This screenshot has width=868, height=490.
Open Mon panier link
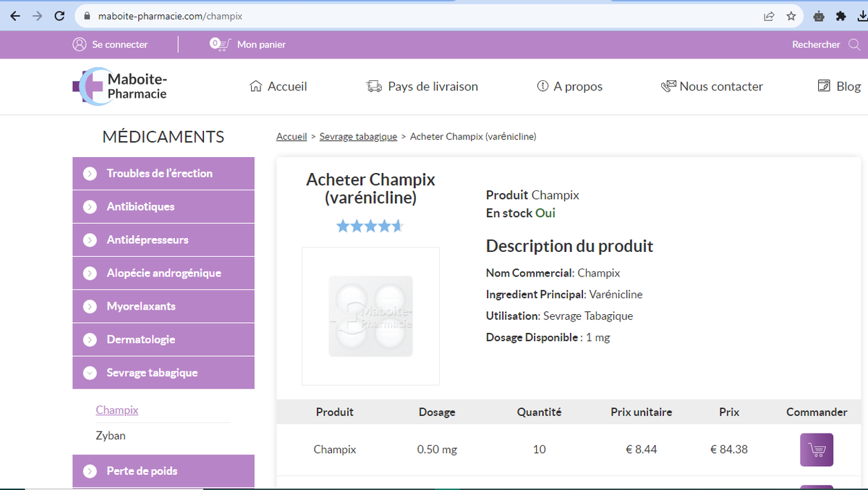[x=261, y=44]
